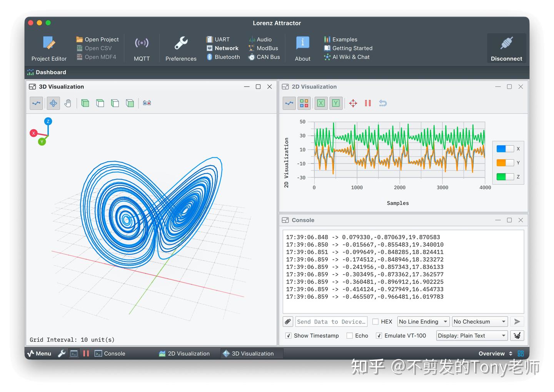Send data with the arrow button
The image size is (554, 392).
point(517,322)
